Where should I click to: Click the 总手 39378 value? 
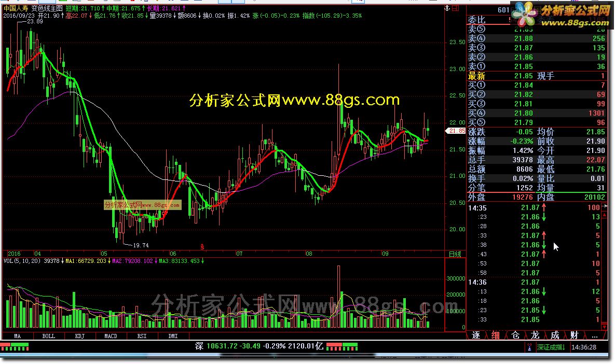523,160
